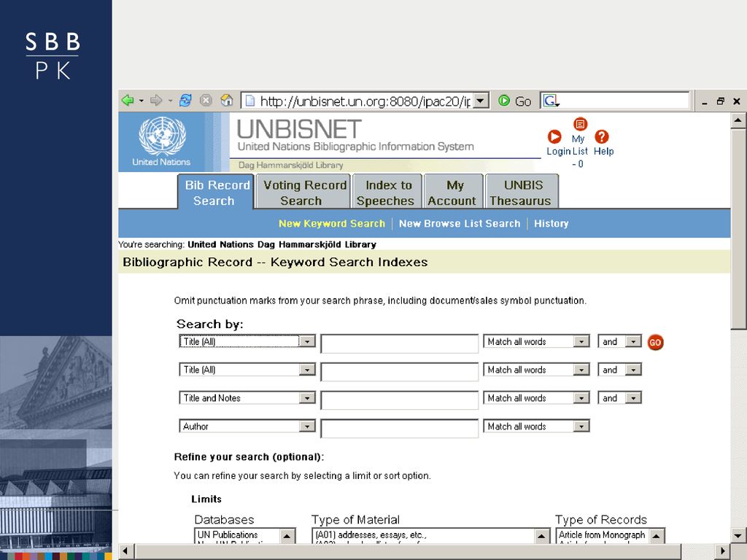Click the horizontal scrollbar left arrow
The image size is (747, 560).
pos(125,551)
